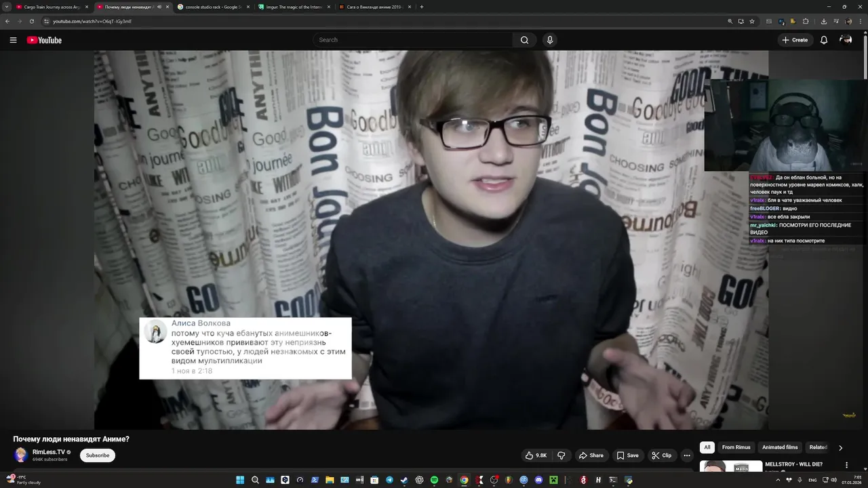Screen dimensions: 868x488
Task: Select the All filter chip
Action: click(x=707, y=447)
